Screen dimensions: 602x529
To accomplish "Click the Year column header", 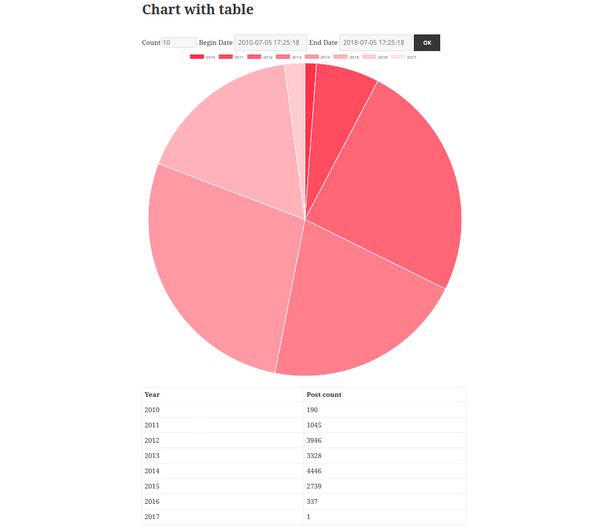I will point(152,395).
